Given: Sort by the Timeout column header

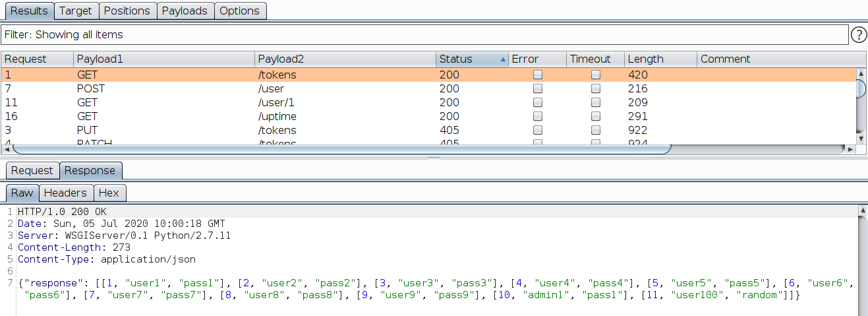Looking at the screenshot, I should click(x=595, y=59).
